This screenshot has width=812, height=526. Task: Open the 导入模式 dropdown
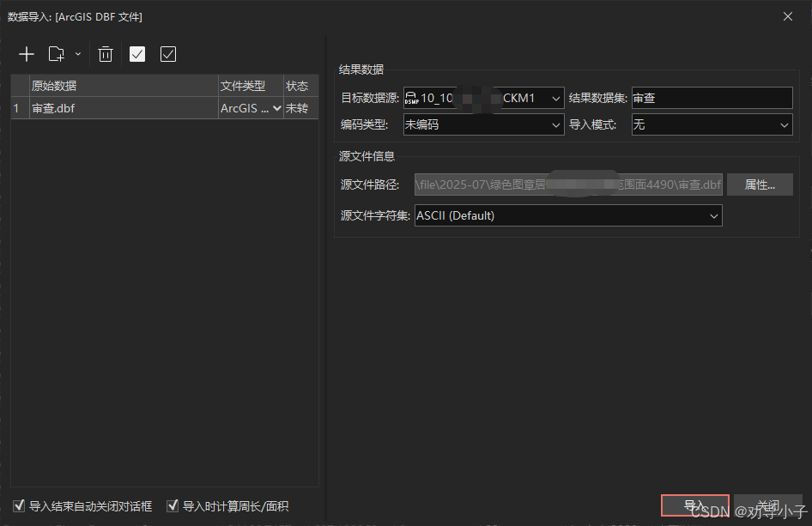click(x=712, y=124)
